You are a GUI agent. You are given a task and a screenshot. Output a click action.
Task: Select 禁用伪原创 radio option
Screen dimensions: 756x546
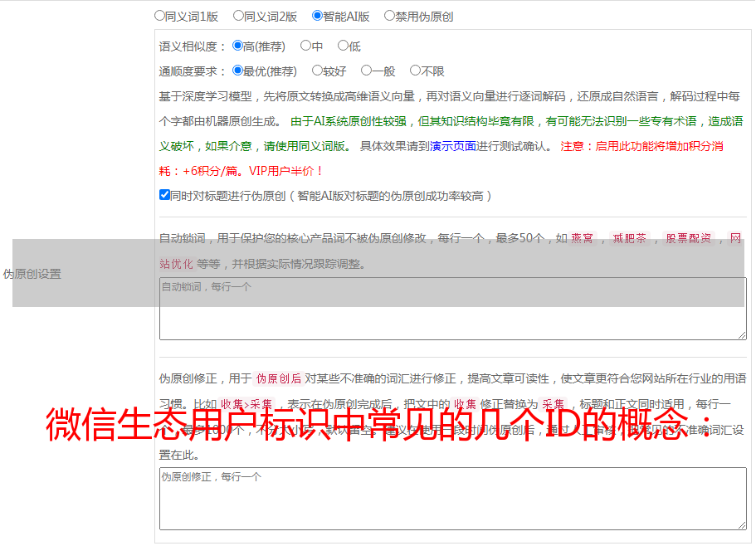pyautogui.click(x=389, y=16)
